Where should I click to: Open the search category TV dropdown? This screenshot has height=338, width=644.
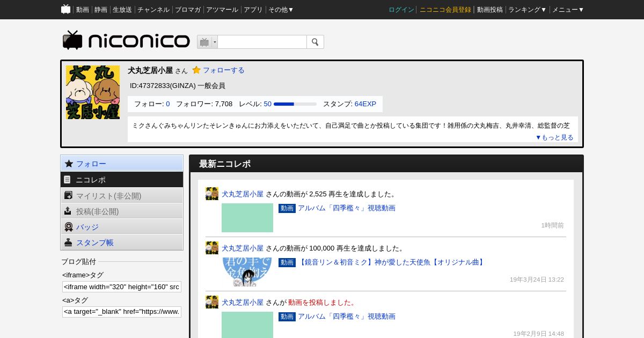tap(207, 42)
